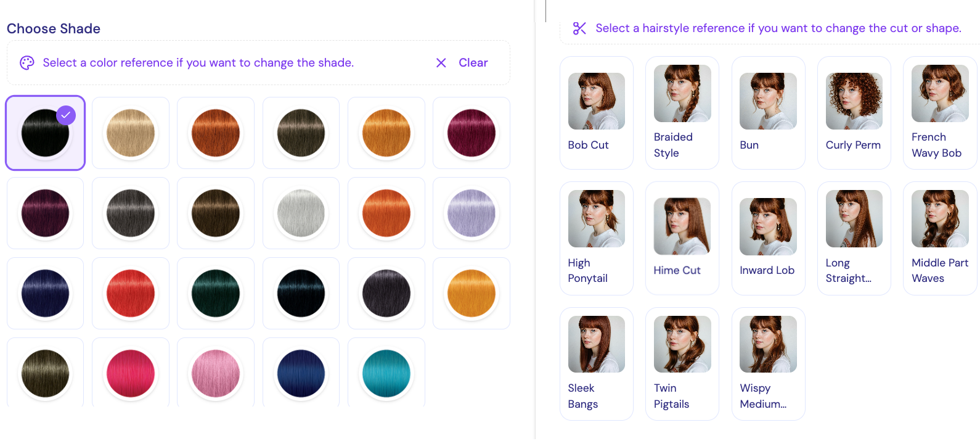
Task: Select the Middle Part Waves hairstyle
Action: (x=940, y=238)
